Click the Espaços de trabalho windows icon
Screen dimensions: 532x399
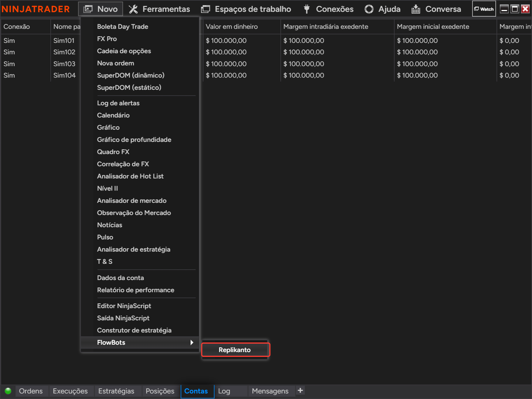pos(205,9)
